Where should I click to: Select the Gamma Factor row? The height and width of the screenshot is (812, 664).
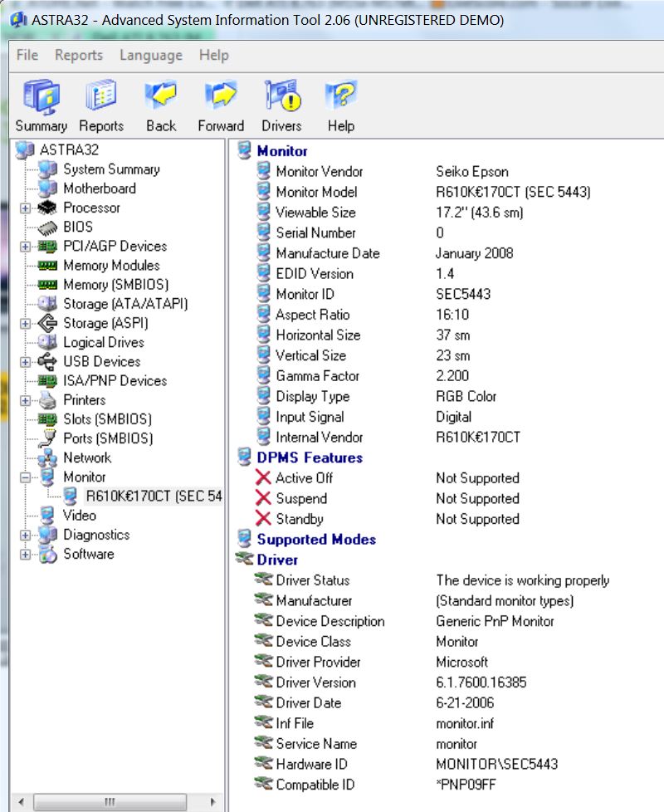coord(317,376)
